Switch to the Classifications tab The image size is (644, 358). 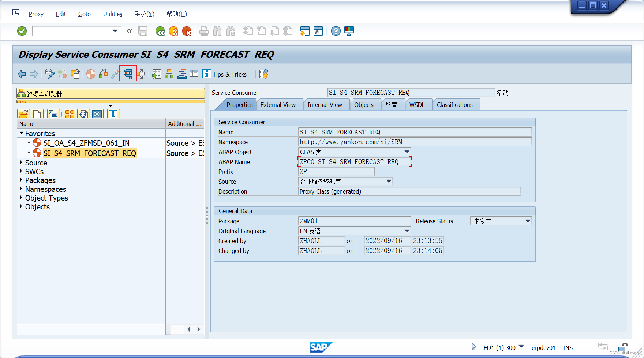pos(454,105)
